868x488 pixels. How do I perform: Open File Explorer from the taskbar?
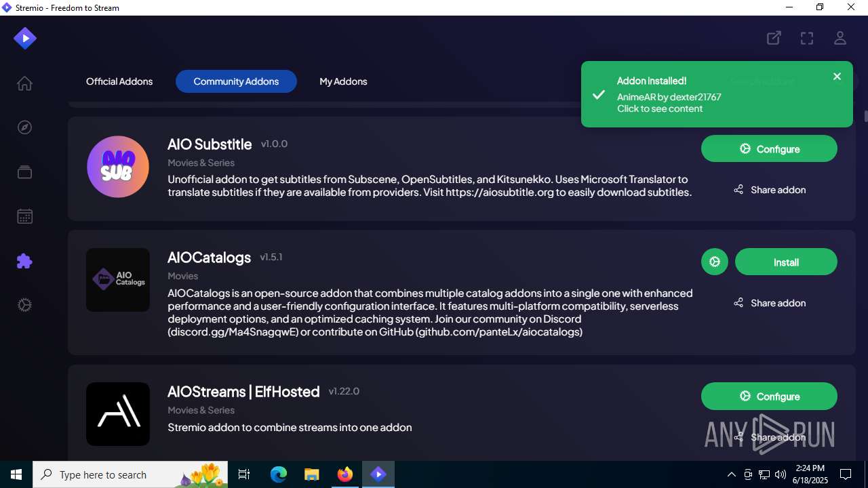click(x=311, y=474)
